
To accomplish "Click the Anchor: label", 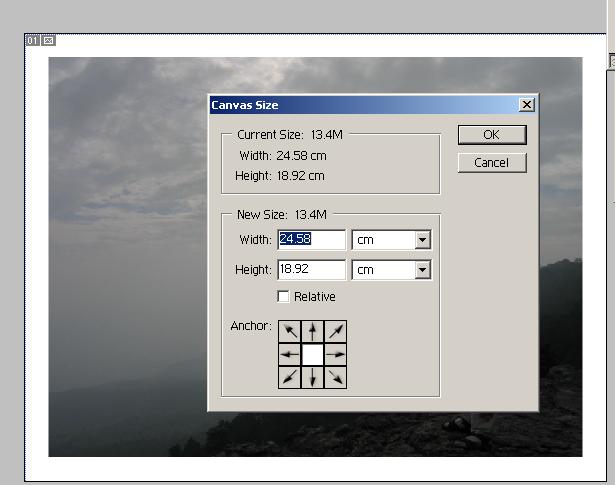I will pos(251,326).
